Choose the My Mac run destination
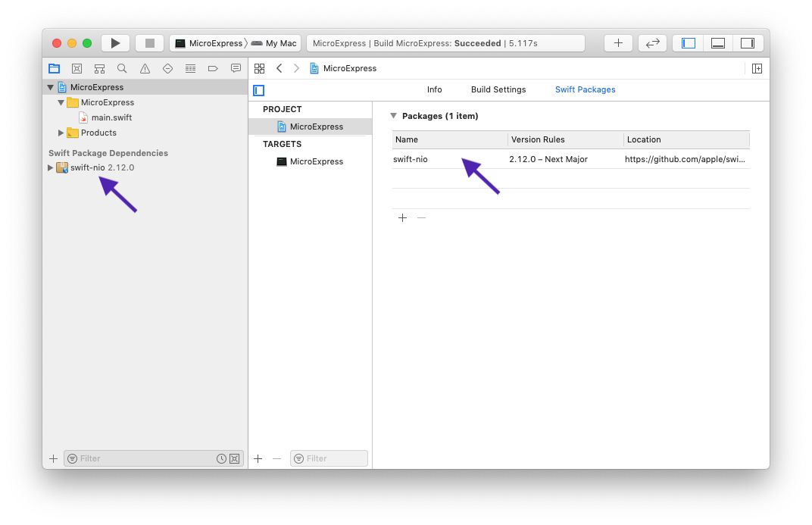This screenshot has width=812, height=525. coord(274,43)
